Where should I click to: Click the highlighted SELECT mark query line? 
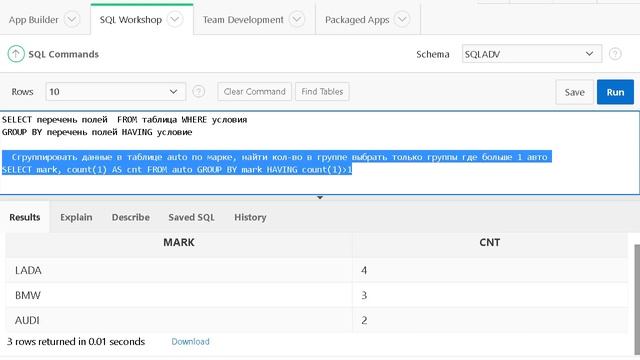click(177, 169)
